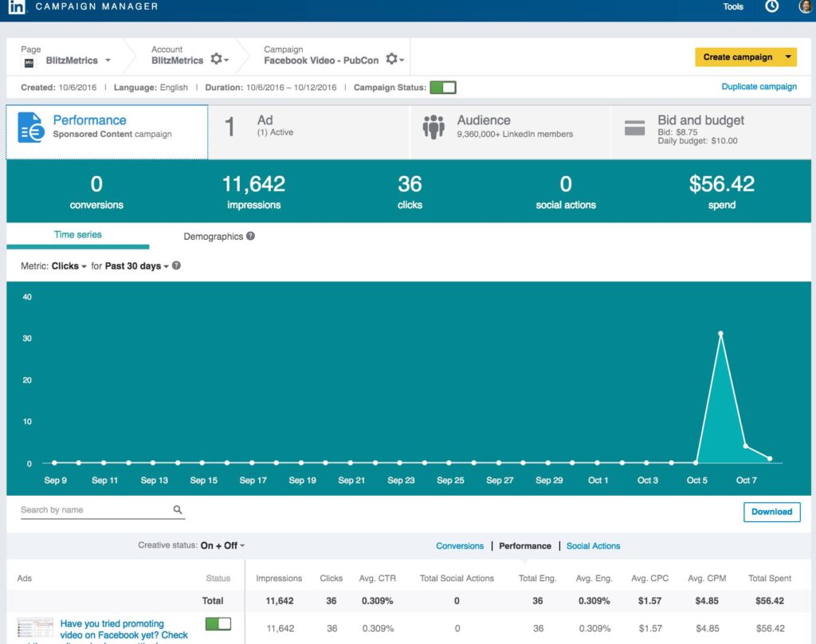This screenshot has height=644, width=816.
Task: Select the Bid and budget tab card
Action: [x=711, y=132]
